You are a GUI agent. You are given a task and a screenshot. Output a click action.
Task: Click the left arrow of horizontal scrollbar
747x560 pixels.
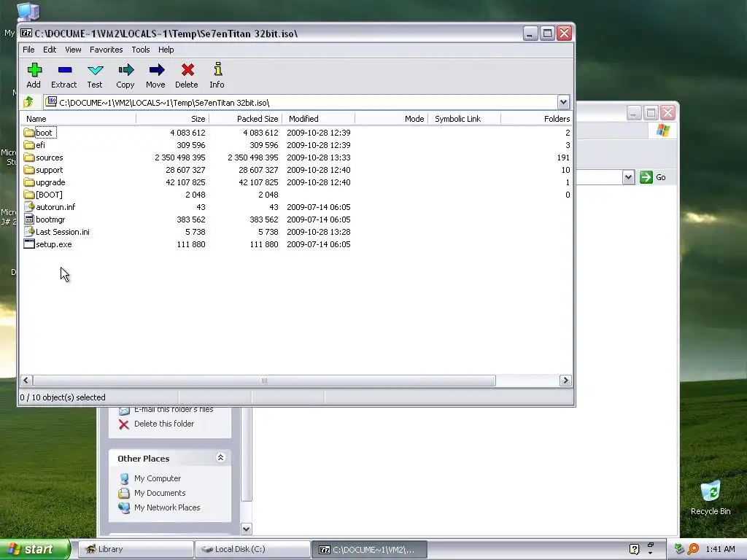(x=26, y=381)
